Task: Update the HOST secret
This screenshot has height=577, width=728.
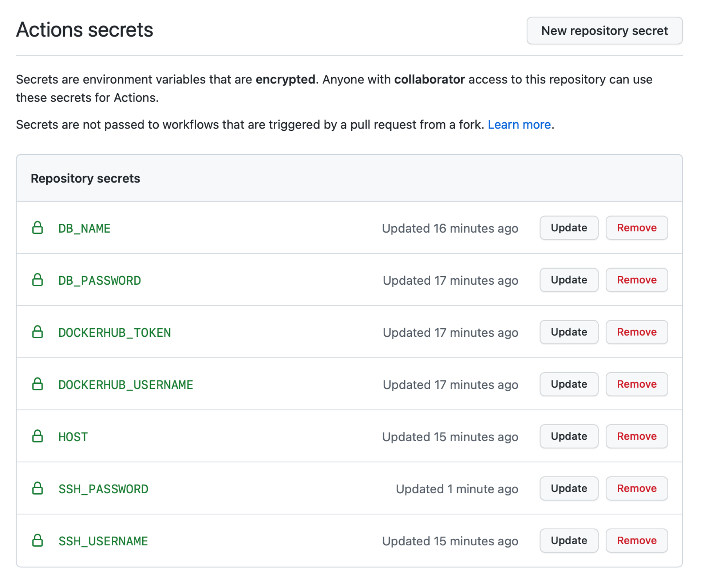Action: click(569, 436)
